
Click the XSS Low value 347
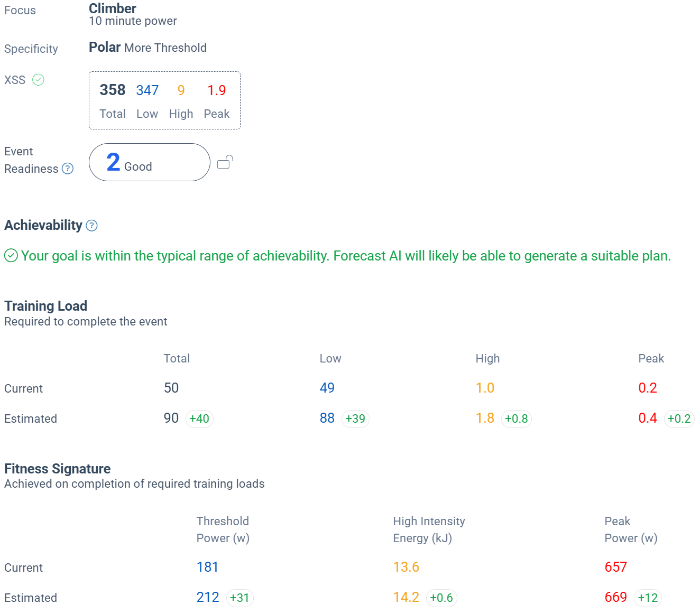148,90
